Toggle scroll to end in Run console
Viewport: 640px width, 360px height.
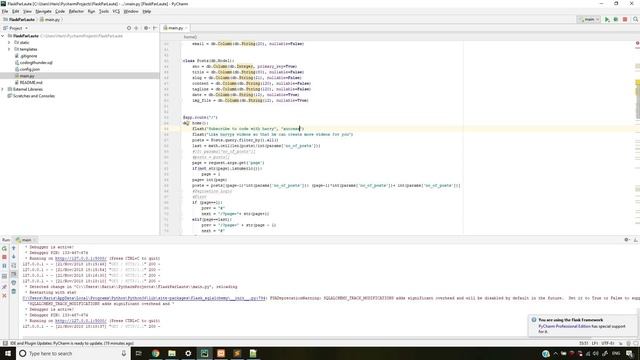point(13,274)
